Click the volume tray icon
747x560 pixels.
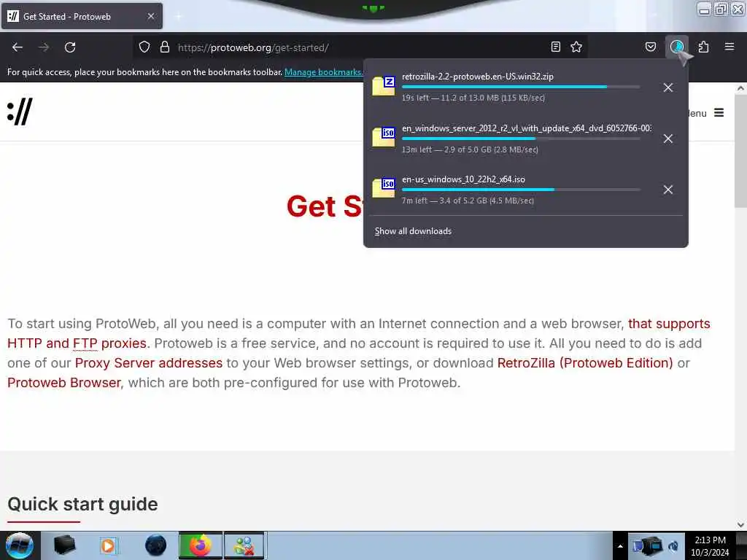673,546
